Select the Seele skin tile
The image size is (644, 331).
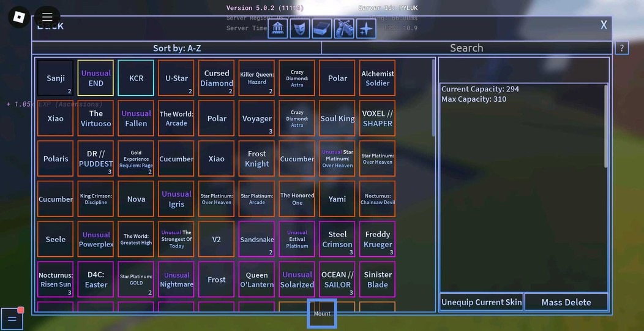(x=56, y=239)
